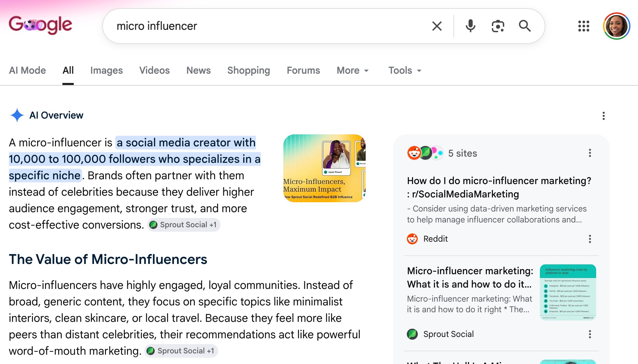Click the 5 sites source favicons
This screenshot has width=638, height=364.
coord(425,153)
